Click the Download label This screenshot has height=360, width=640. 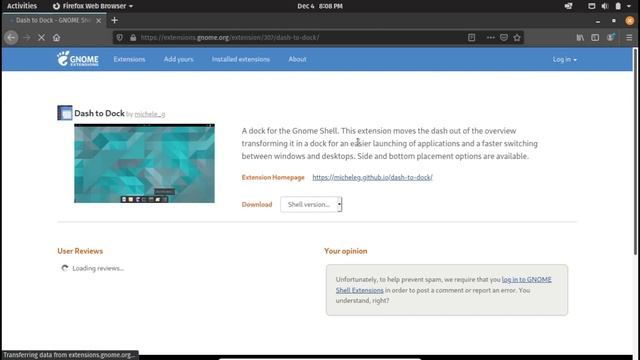pyautogui.click(x=257, y=204)
